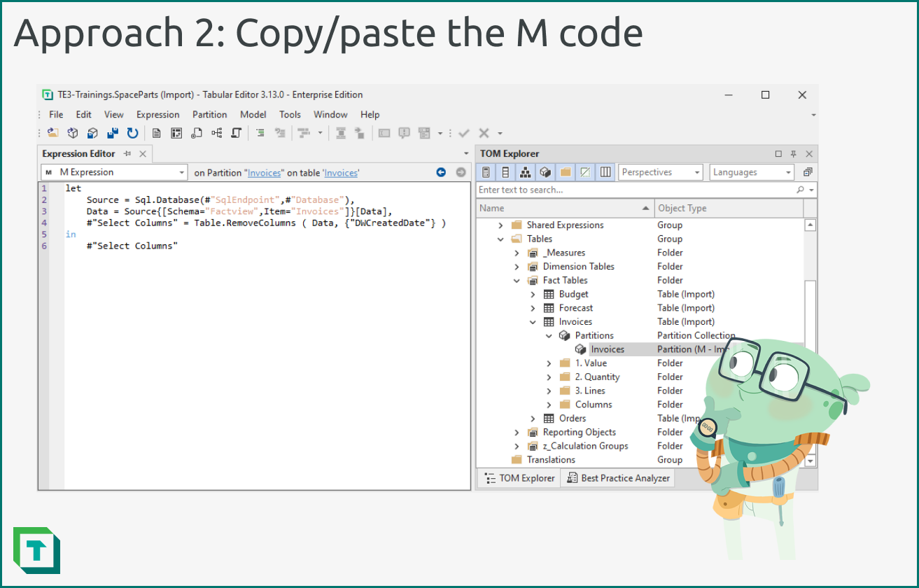Image resolution: width=919 pixels, height=588 pixels.
Task: Click the Deploy model toolbar icon
Action: (x=92, y=133)
